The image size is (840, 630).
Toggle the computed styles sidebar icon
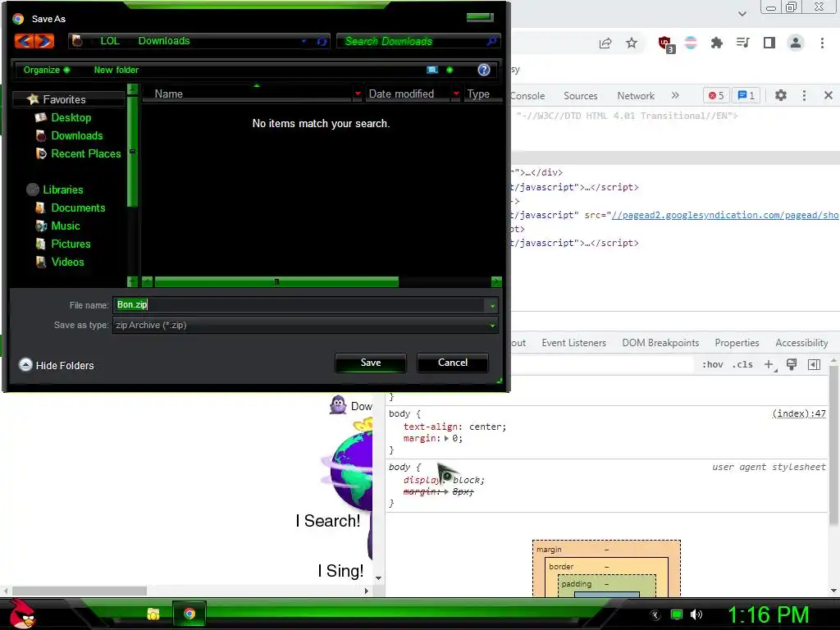815,364
